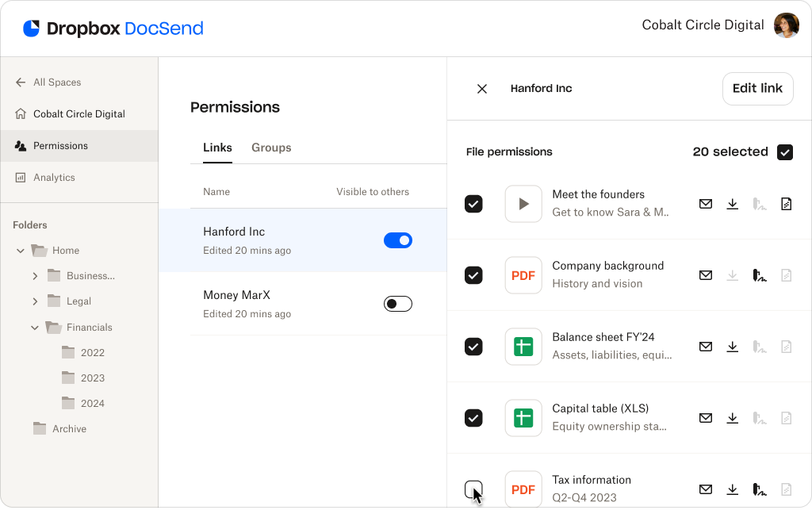Uncheck Balance sheet FY'24 checkbox
The height and width of the screenshot is (510, 812).
[473, 347]
